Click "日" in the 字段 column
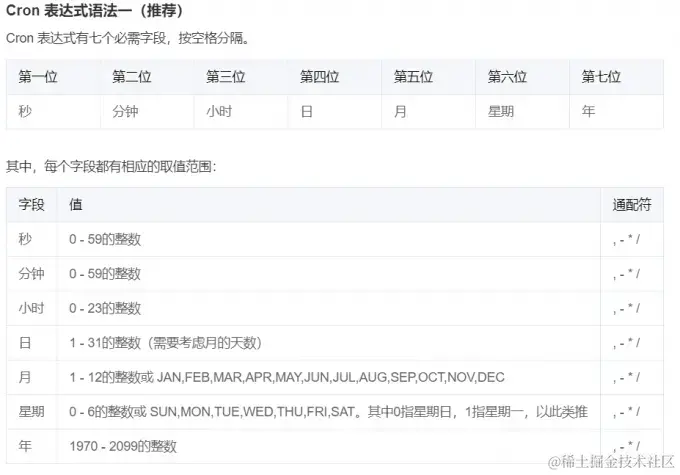This screenshot has width=680, height=475. 25,343
